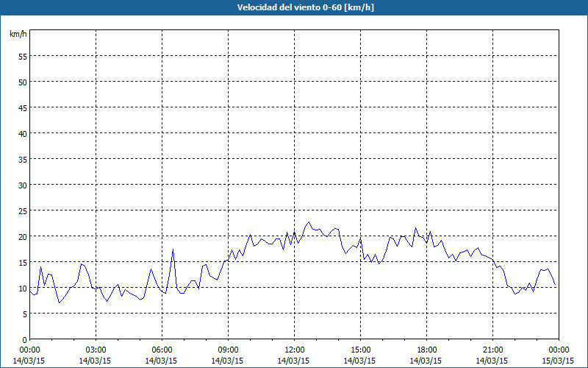
Task: Click the wind speed peak near 12:40
Action: pos(309,222)
